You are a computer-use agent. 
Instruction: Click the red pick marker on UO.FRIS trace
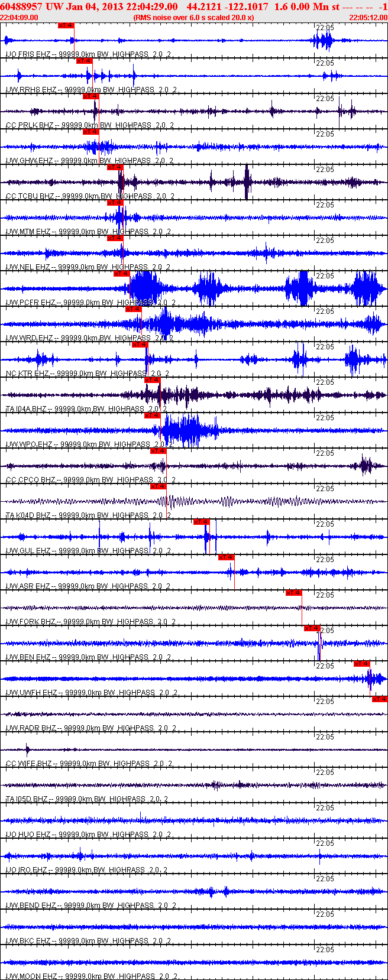pos(66,25)
